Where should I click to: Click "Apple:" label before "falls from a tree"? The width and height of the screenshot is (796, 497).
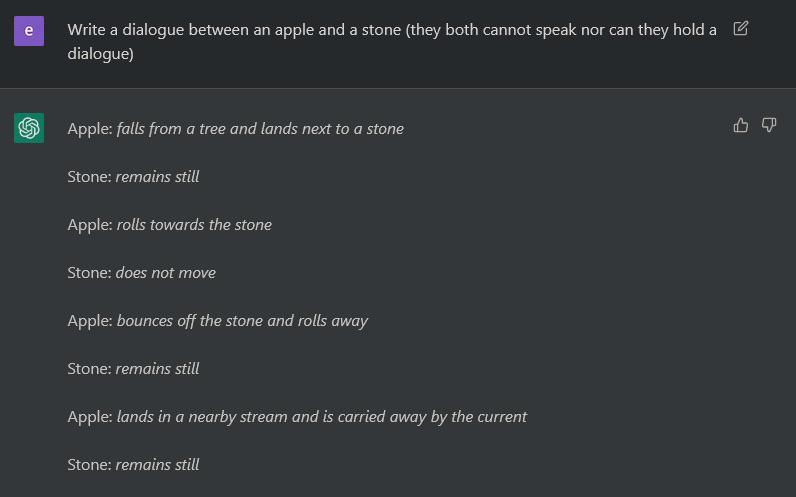(x=89, y=129)
